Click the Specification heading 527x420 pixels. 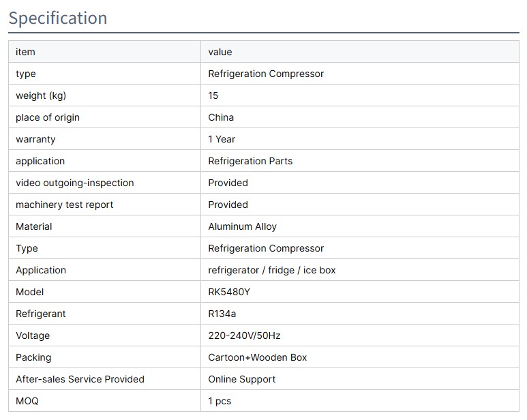(x=58, y=18)
